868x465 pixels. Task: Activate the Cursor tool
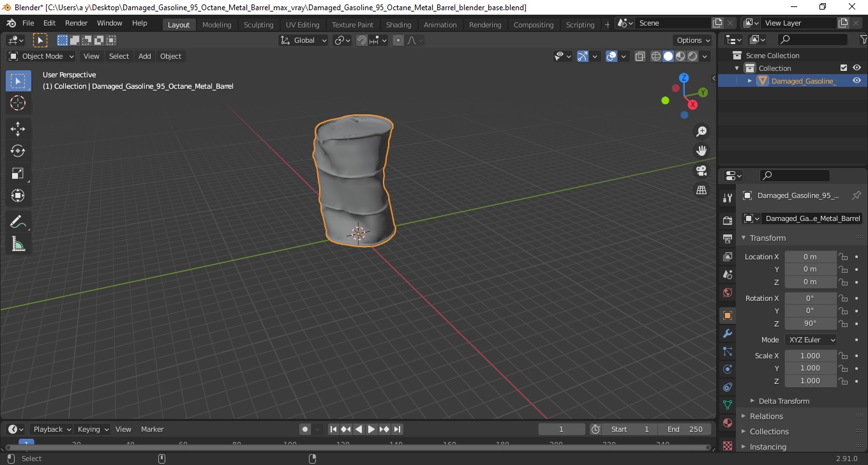point(18,103)
